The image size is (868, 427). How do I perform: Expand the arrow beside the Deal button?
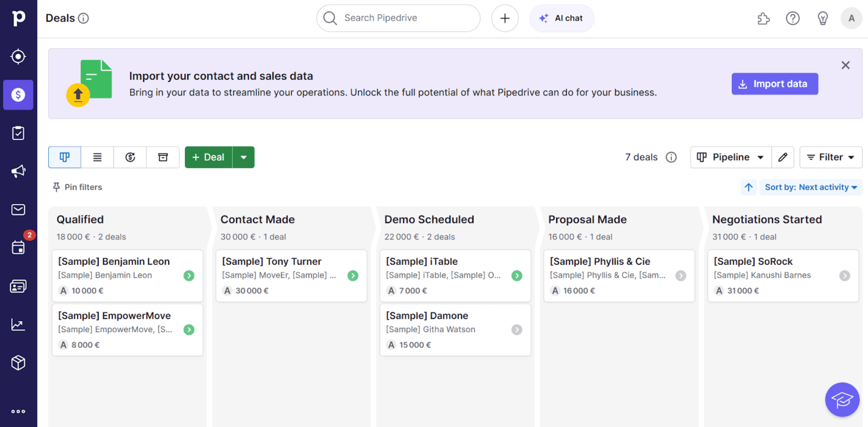pos(244,157)
